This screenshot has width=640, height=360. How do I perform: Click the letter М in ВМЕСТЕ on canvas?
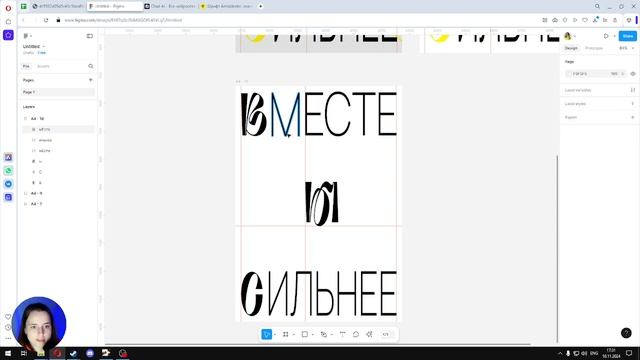pyautogui.click(x=285, y=114)
